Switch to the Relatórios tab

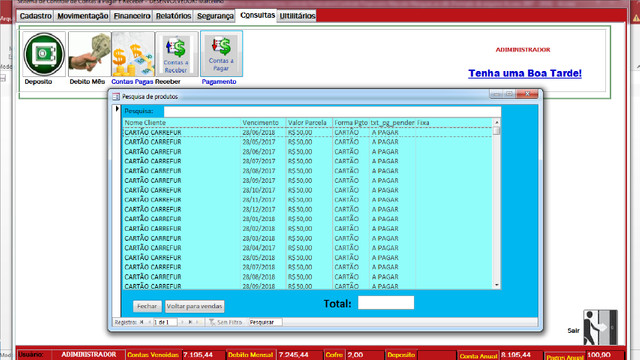[173, 16]
